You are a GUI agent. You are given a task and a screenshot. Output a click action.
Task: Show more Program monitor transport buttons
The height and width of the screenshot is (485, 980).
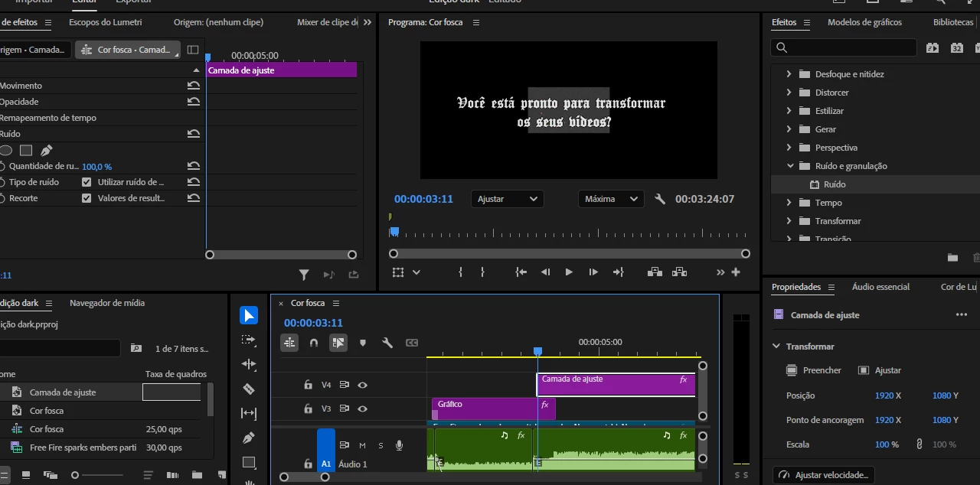(720, 272)
